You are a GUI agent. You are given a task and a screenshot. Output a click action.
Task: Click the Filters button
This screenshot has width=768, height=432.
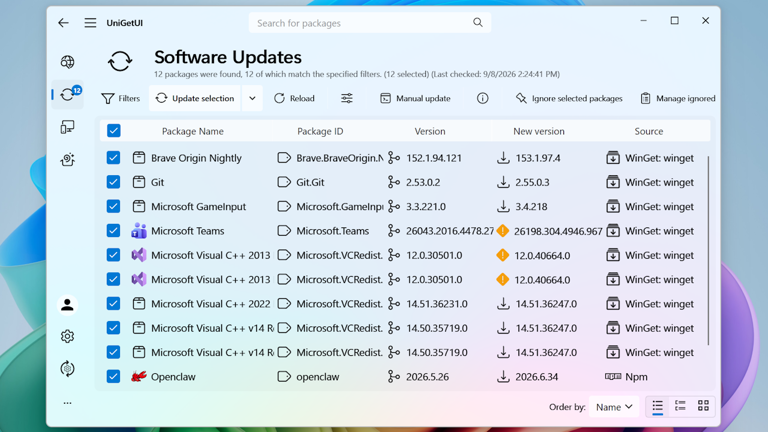pyautogui.click(x=121, y=98)
